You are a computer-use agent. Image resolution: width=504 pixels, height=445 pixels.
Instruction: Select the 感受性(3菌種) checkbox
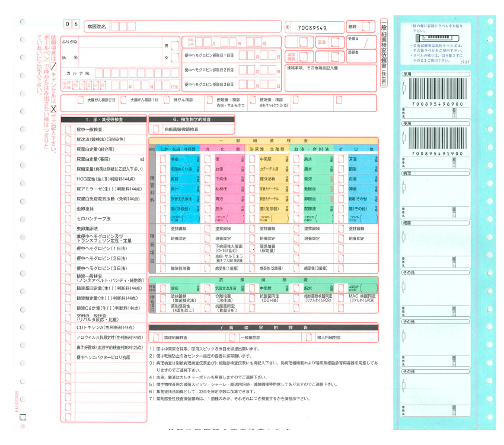[296, 268]
